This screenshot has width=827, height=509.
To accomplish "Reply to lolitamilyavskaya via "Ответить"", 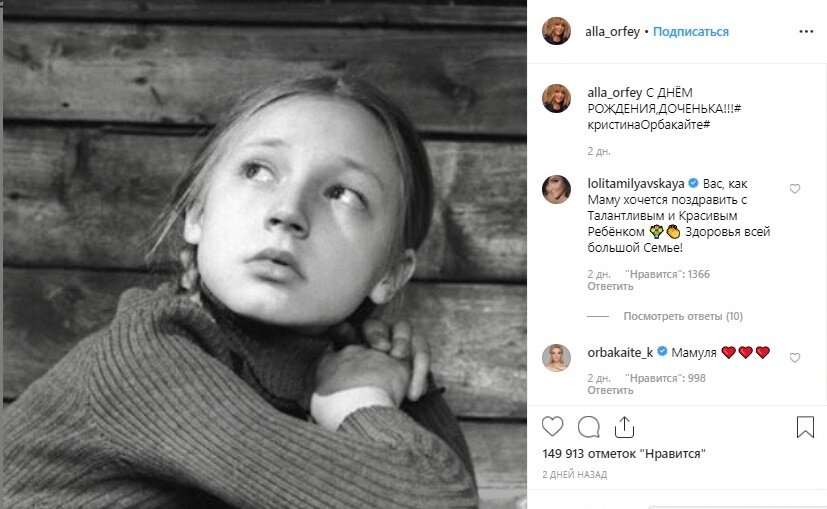I will coord(610,286).
